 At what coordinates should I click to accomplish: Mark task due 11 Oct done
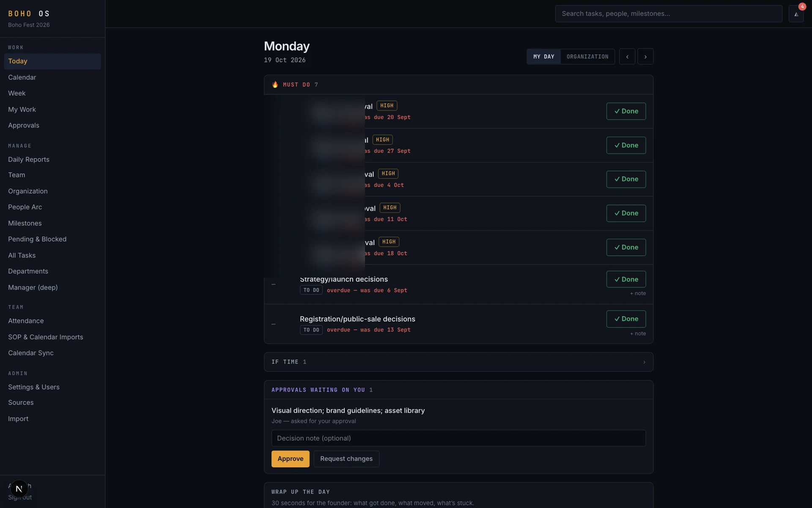coord(626,213)
